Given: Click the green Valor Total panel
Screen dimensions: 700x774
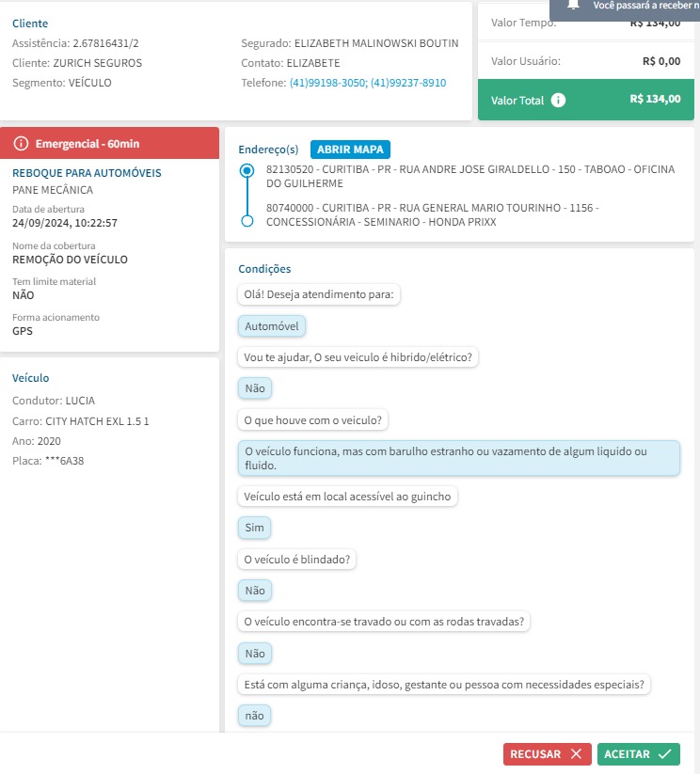Looking at the screenshot, I should (580, 99).
